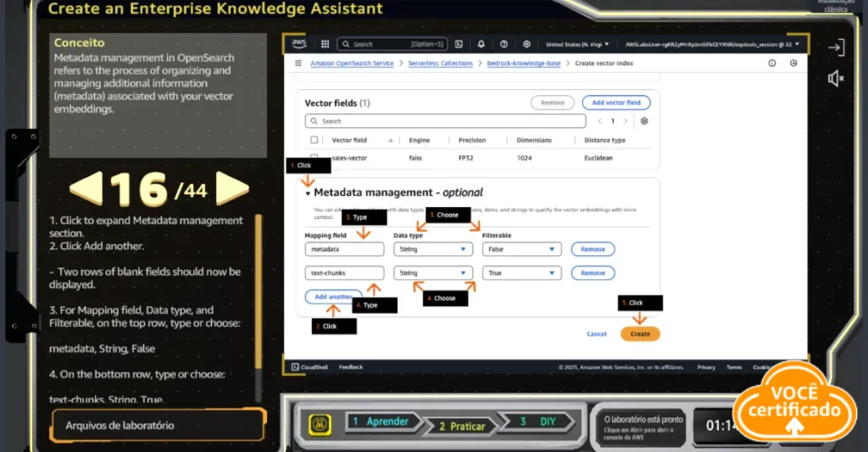
Task: Open Data type dropdown for metadata row
Action: point(433,249)
